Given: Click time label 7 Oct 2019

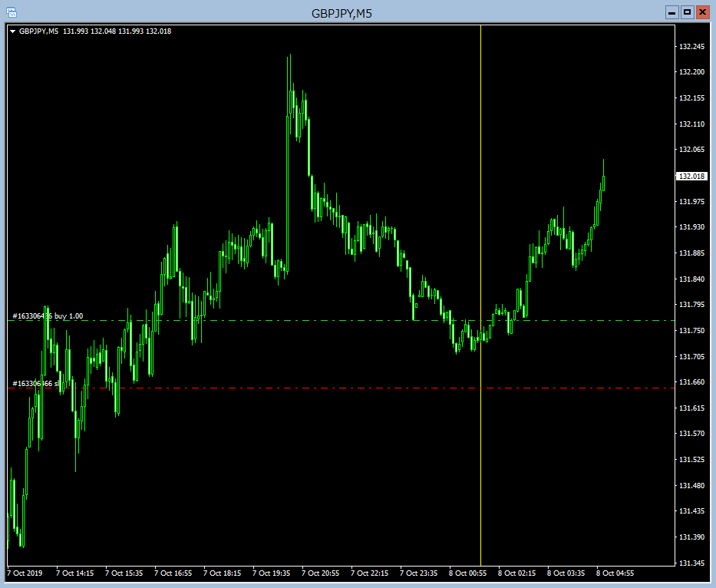Looking at the screenshot, I should coord(25,573).
